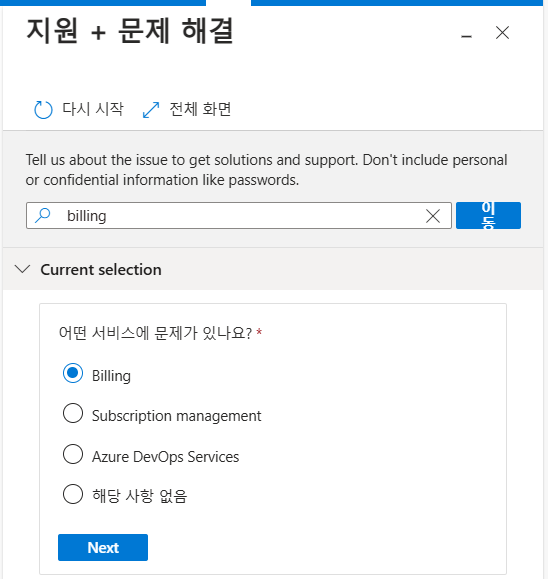Close the support and troubleshooting panel
The image size is (548, 579).
pos(502,32)
